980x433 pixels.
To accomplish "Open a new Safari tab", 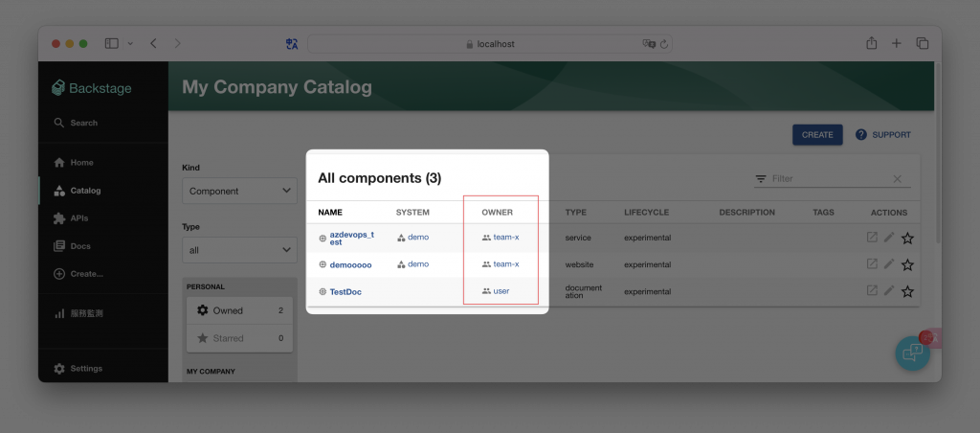I will [896, 43].
